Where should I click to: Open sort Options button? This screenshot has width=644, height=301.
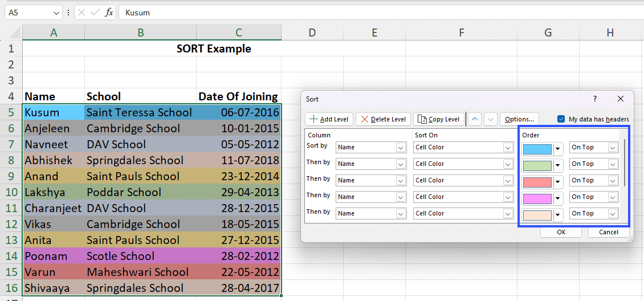[x=519, y=119]
